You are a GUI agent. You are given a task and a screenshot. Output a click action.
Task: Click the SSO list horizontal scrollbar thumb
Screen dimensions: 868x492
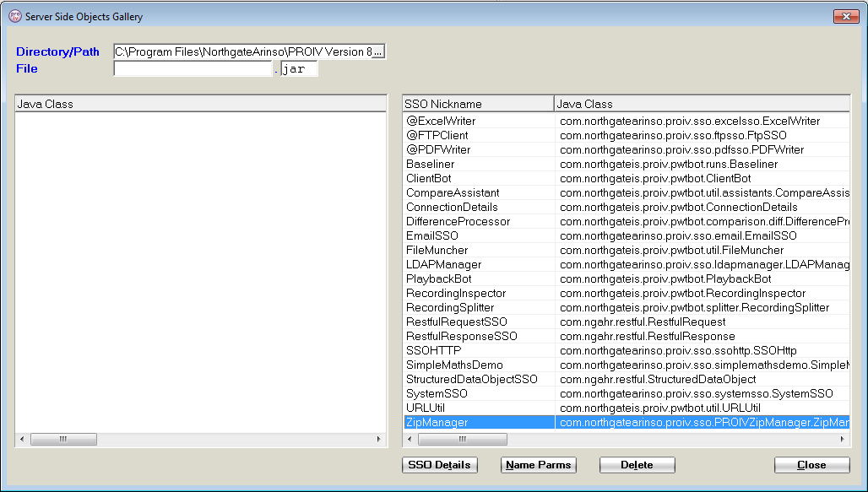click(463, 440)
